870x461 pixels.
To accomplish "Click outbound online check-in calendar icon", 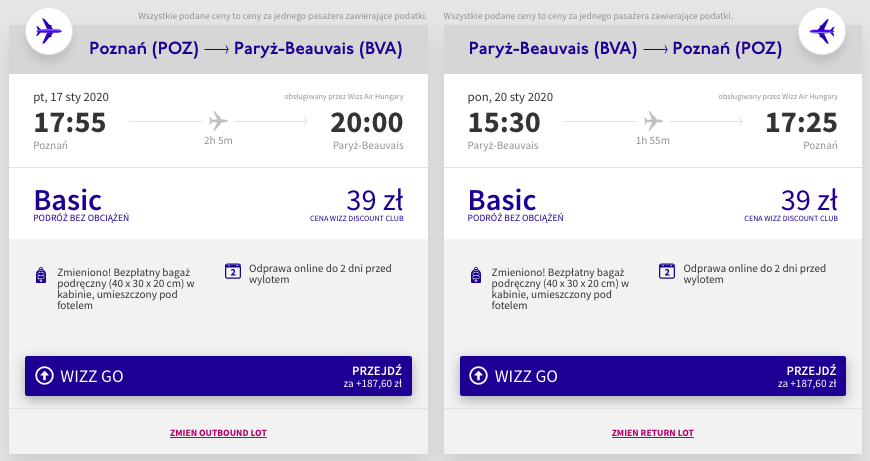I will (x=233, y=271).
